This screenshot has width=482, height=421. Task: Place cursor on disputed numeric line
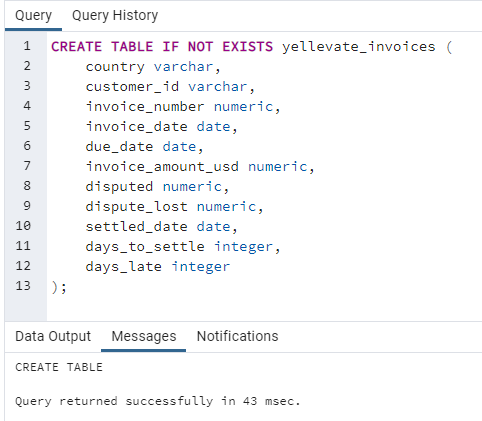point(157,187)
